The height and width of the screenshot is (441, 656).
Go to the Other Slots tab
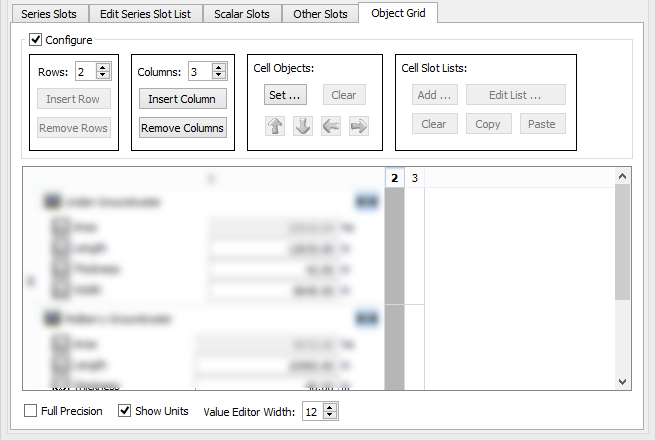pyautogui.click(x=320, y=14)
